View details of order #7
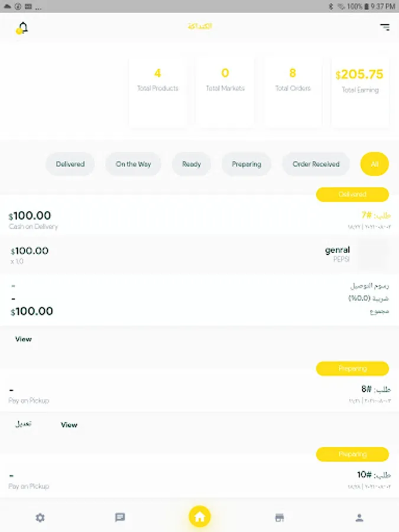 24,339
